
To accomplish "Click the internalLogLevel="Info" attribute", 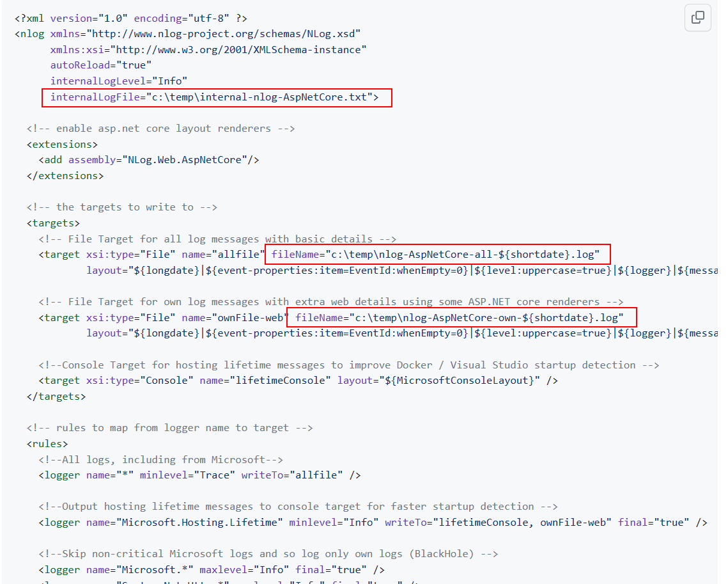I will tap(119, 81).
